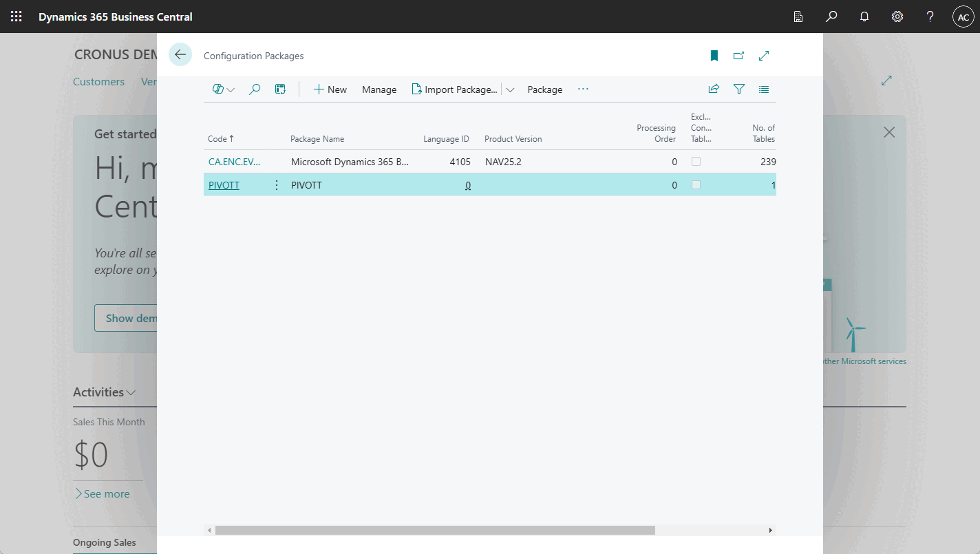Open the help question mark
980x554 pixels.
[930, 17]
